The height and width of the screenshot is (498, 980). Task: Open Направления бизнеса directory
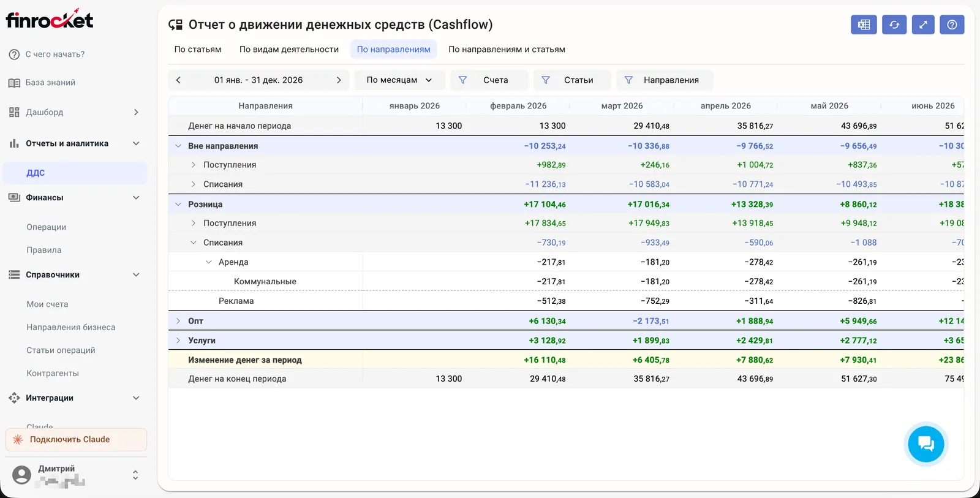(x=75, y=328)
